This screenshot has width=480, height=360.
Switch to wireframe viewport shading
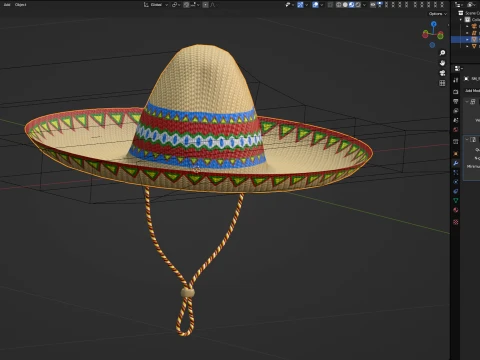339,5
